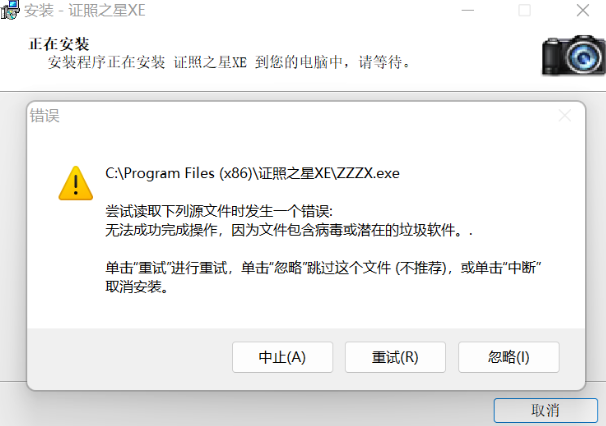Click the camera logo image in the header
The height and width of the screenshot is (426, 606).
point(574,55)
